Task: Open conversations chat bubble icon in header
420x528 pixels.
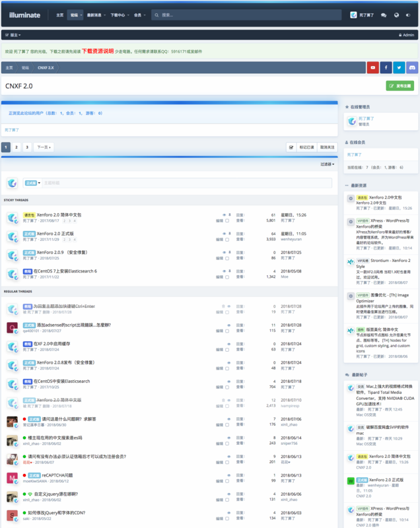Action: (x=384, y=15)
